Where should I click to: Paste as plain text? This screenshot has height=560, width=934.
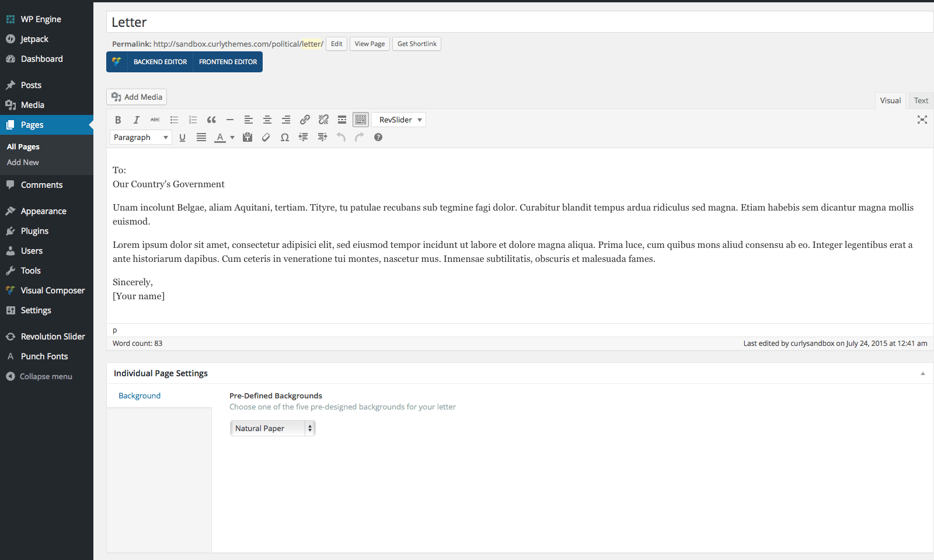248,137
